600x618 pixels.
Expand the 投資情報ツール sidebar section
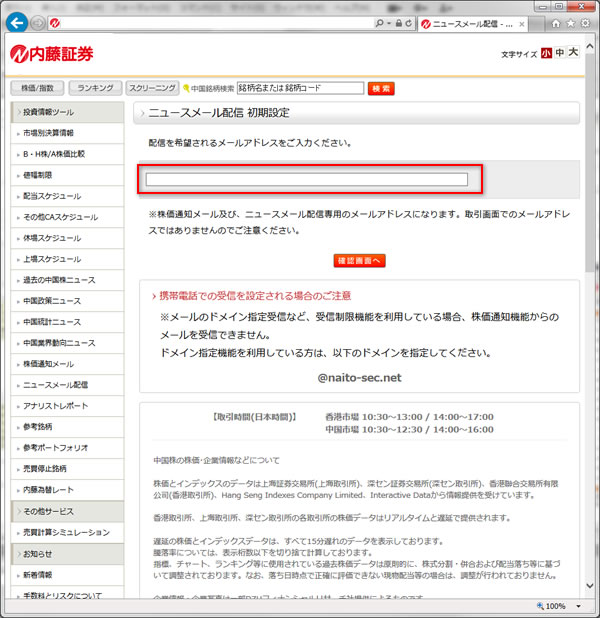coord(67,112)
